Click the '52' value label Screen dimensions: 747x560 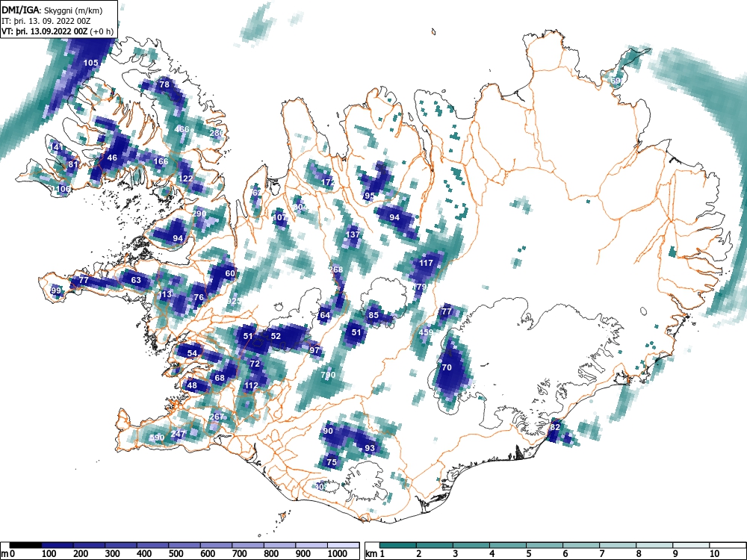276,336
